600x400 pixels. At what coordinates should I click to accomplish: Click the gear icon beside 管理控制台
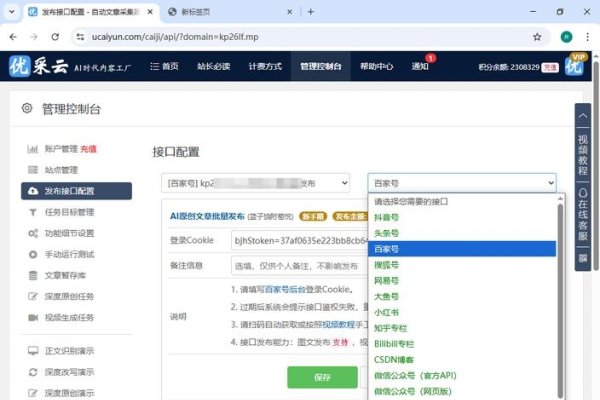coord(27,108)
